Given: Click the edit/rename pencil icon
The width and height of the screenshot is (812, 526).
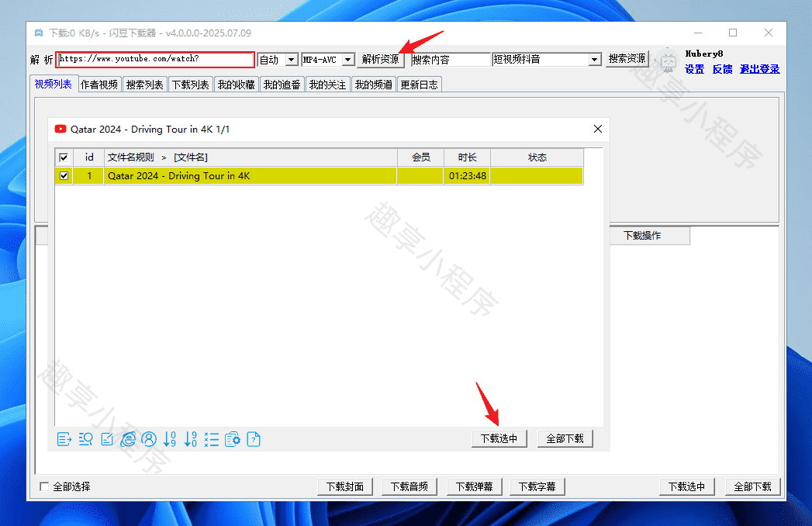Looking at the screenshot, I should tap(107, 439).
